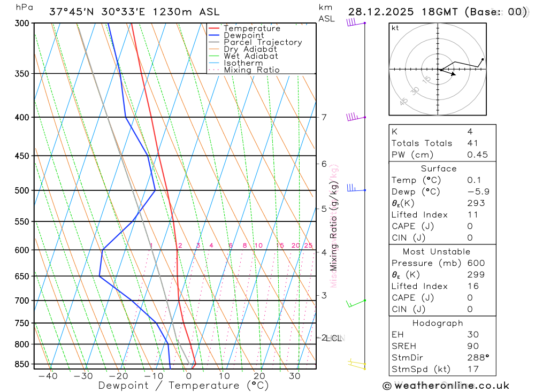Image resolution: width=535 pixels, height=392 pixels.
Task: Click the purple wind barb at 300 hPa
Action: (x=356, y=22)
